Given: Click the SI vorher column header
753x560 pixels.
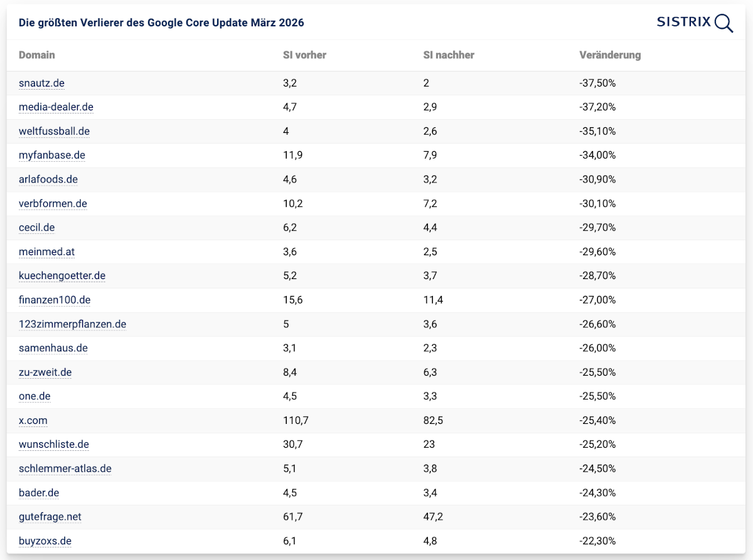Looking at the screenshot, I should (305, 55).
